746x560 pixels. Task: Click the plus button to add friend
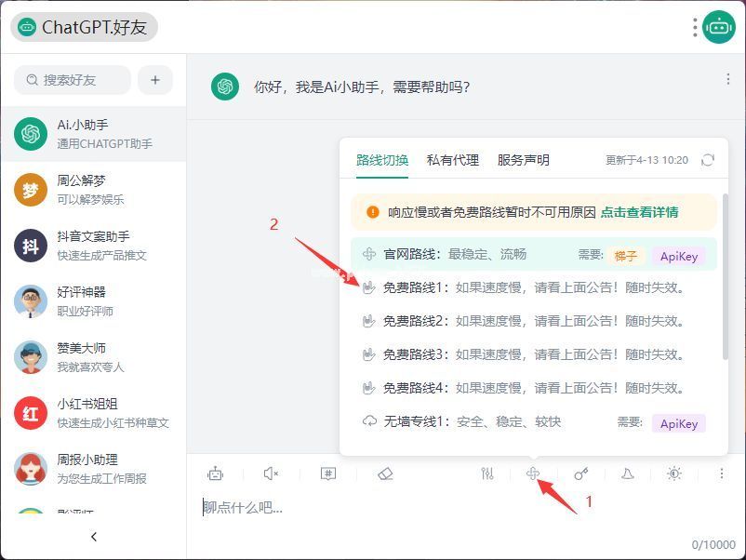(x=155, y=80)
